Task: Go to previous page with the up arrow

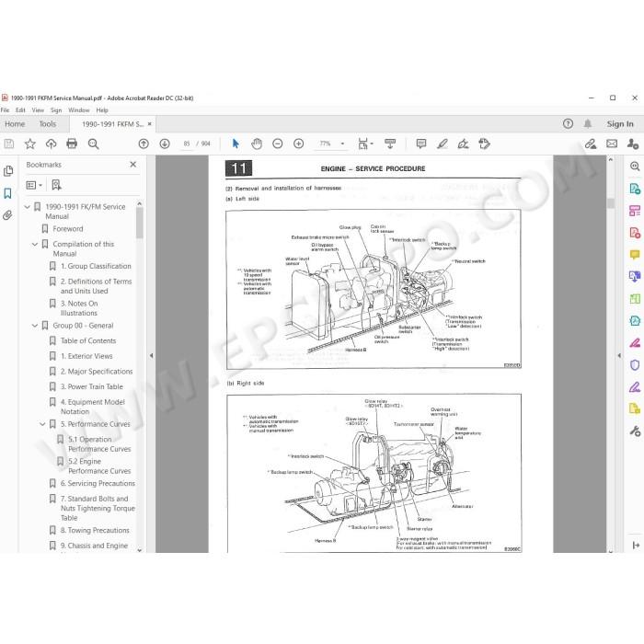Action: pos(144,144)
